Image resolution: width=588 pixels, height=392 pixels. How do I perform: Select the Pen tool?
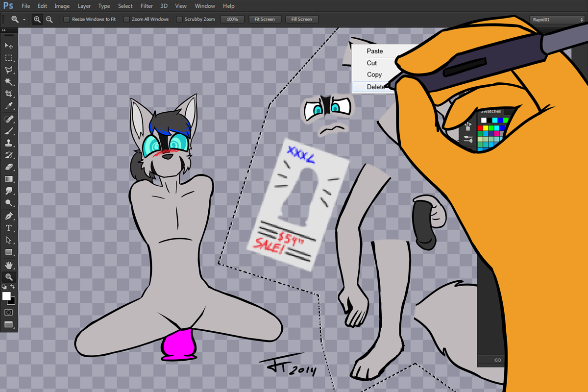click(9, 216)
